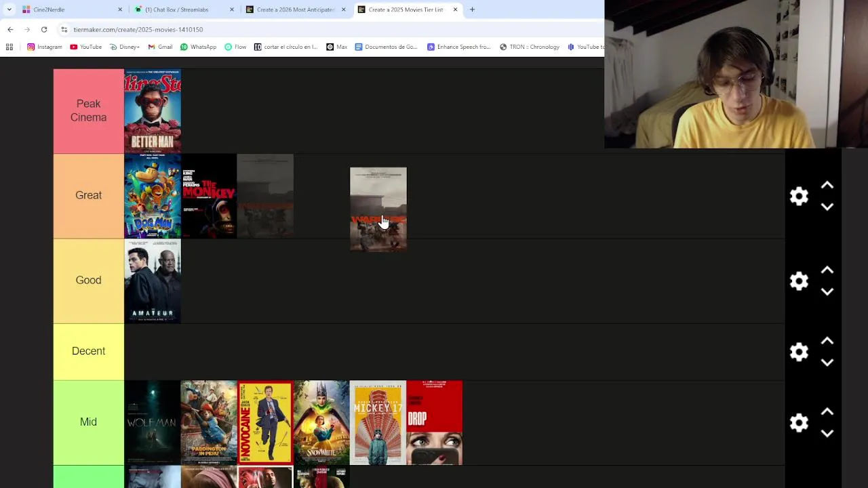Open the 'cortar el círculo' bookmark
Image resolution: width=868 pixels, height=488 pixels.
pyautogui.click(x=285, y=47)
